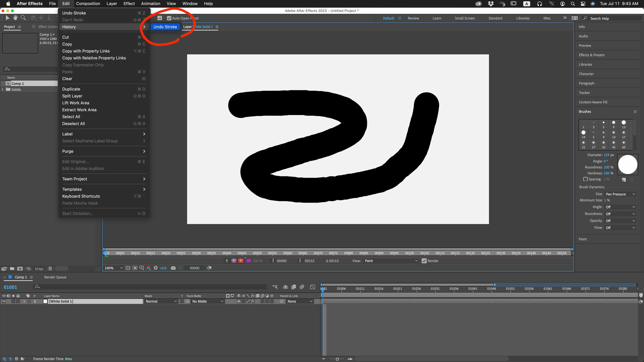The height and width of the screenshot is (362, 644).
Task: Click the project trash delete icon
Action: tap(50, 269)
